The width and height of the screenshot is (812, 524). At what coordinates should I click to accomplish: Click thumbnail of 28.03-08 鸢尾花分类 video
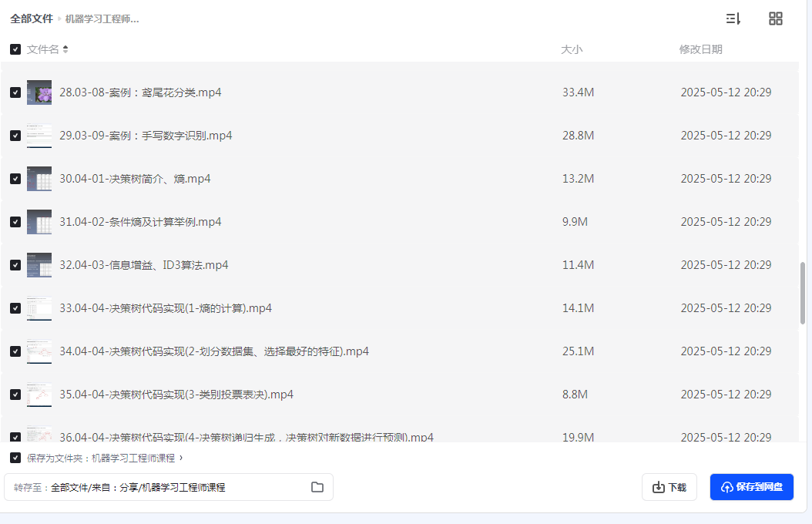(x=39, y=92)
